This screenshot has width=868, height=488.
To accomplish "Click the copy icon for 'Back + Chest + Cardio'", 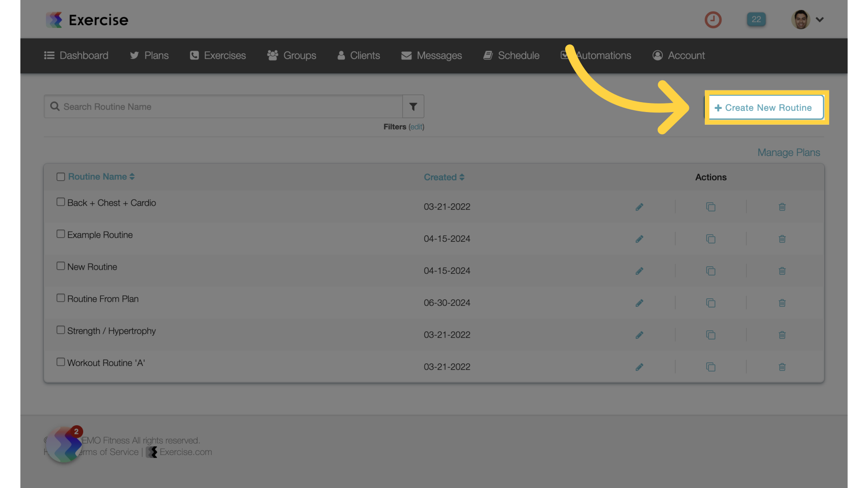I will coord(710,207).
